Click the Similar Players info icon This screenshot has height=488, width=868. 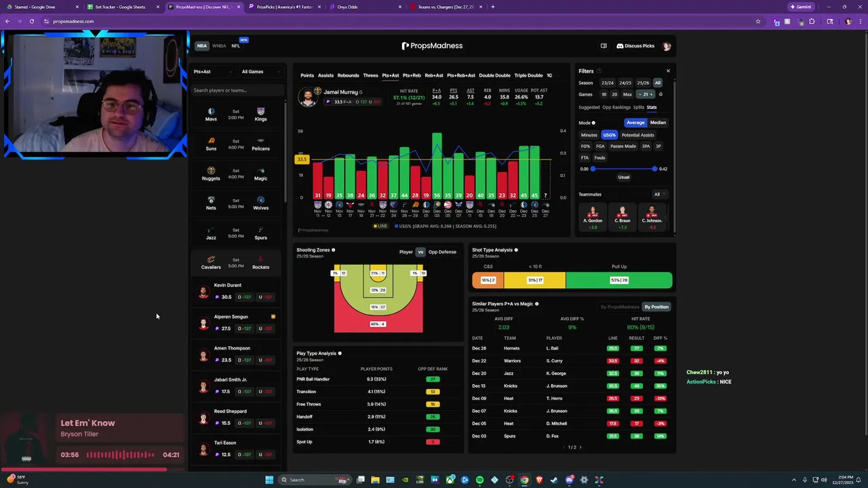pos(536,304)
